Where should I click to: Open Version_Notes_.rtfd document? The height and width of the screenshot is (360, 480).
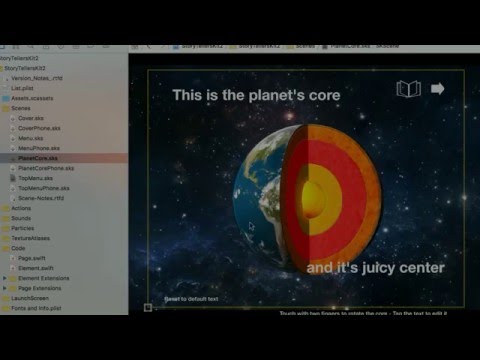pyautogui.click(x=37, y=78)
